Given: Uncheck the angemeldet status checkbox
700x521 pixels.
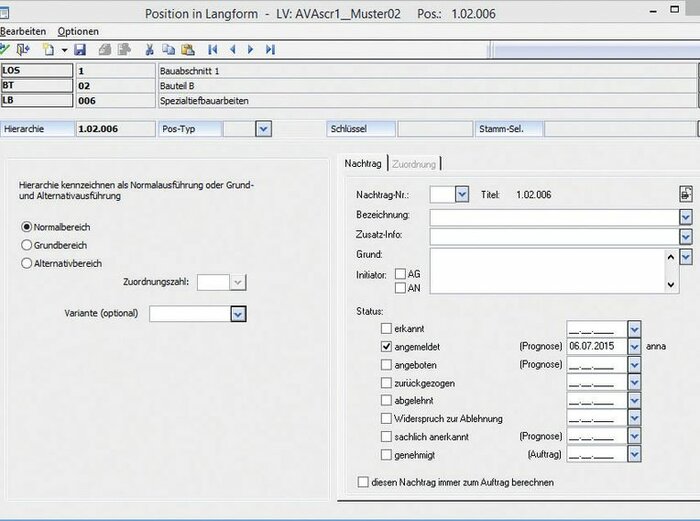Looking at the screenshot, I should [x=386, y=346].
